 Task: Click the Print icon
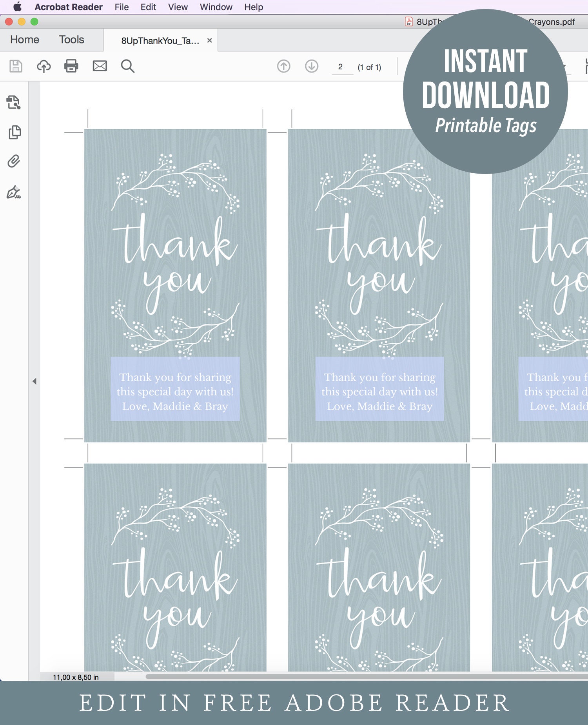(x=71, y=66)
